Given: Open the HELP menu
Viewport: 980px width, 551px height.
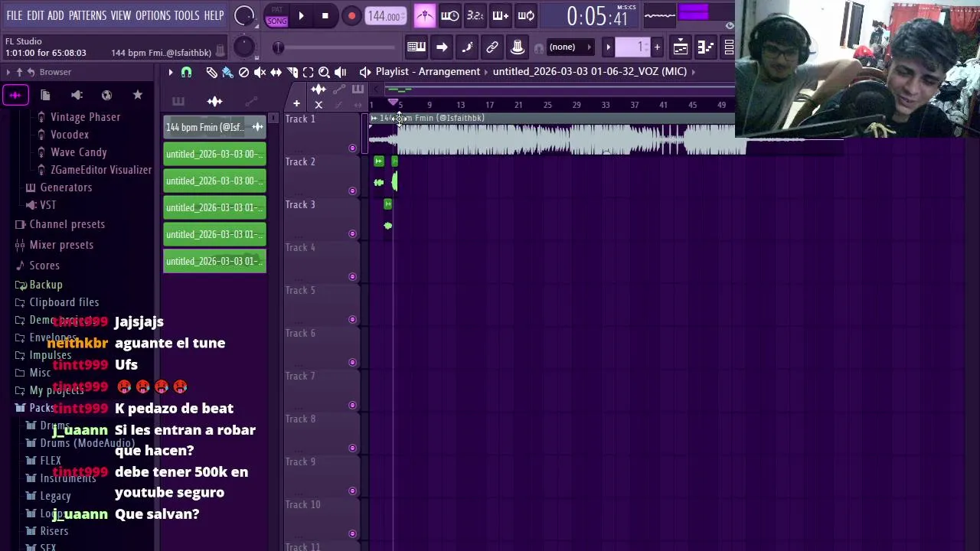Looking at the screenshot, I should 214,15.
